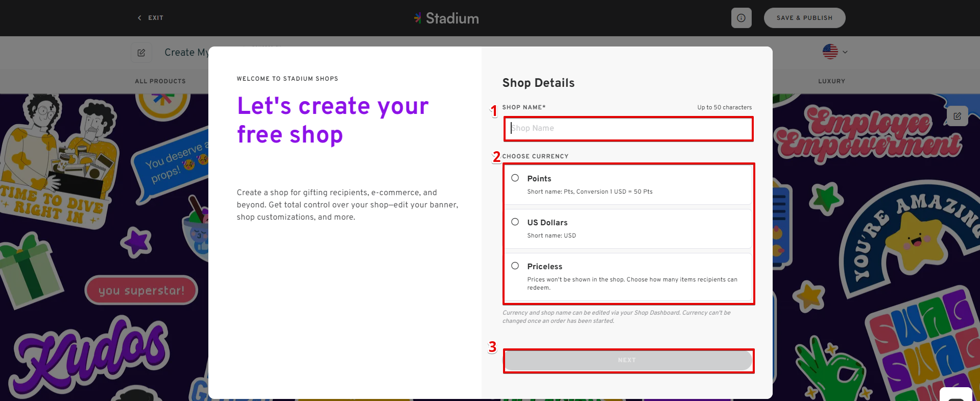Open the Luxury category tab
This screenshot has width=980, height=401.
point(831,81)
